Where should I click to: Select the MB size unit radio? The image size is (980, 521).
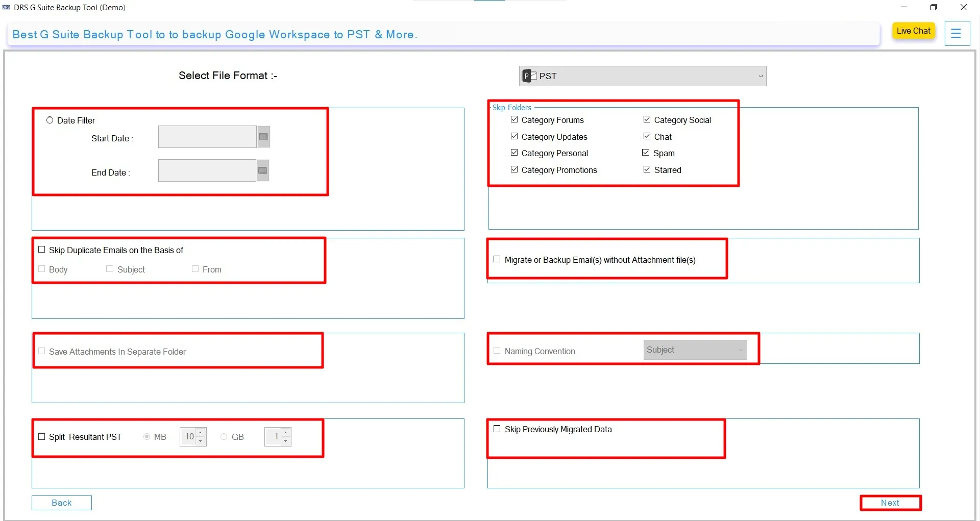click(x=147, y=437)
